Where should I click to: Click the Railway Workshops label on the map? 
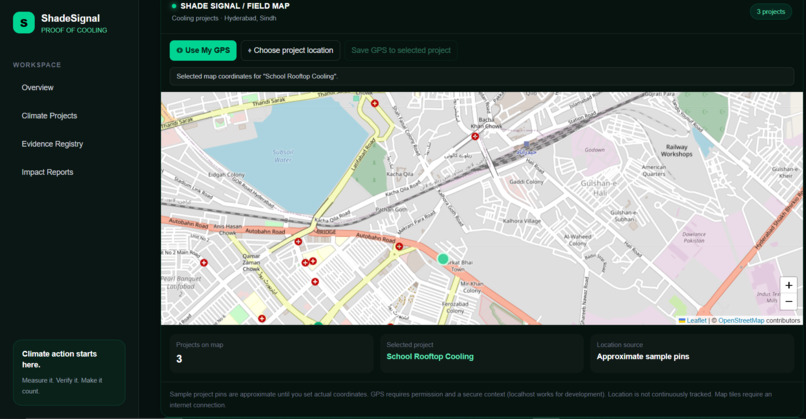(676, 151)
